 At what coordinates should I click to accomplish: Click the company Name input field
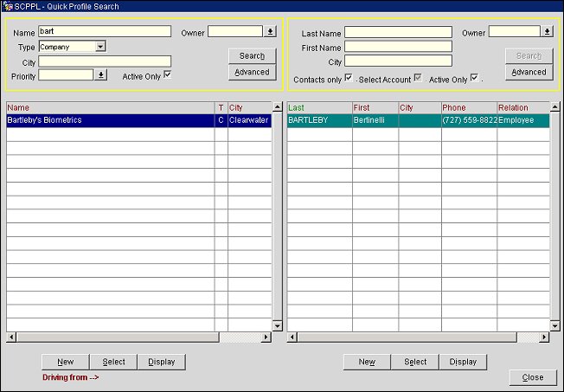point(105,32)
